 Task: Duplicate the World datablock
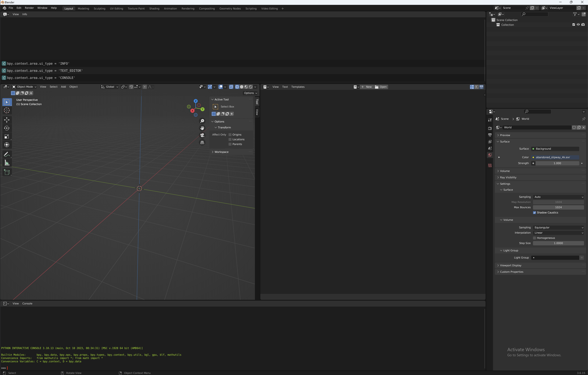pyautogui.click(x=579, y=127)
